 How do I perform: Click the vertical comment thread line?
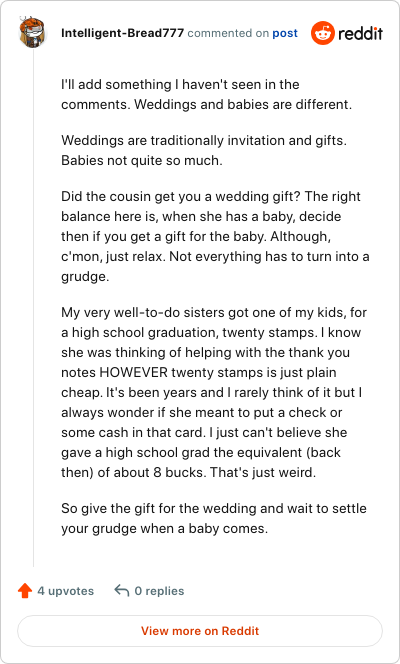[x=33, y=307]
